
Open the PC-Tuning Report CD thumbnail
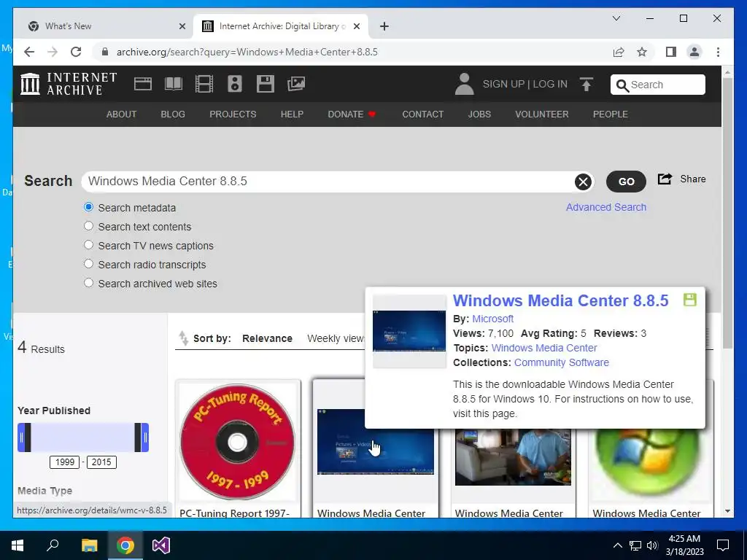(x=237, y=441)
